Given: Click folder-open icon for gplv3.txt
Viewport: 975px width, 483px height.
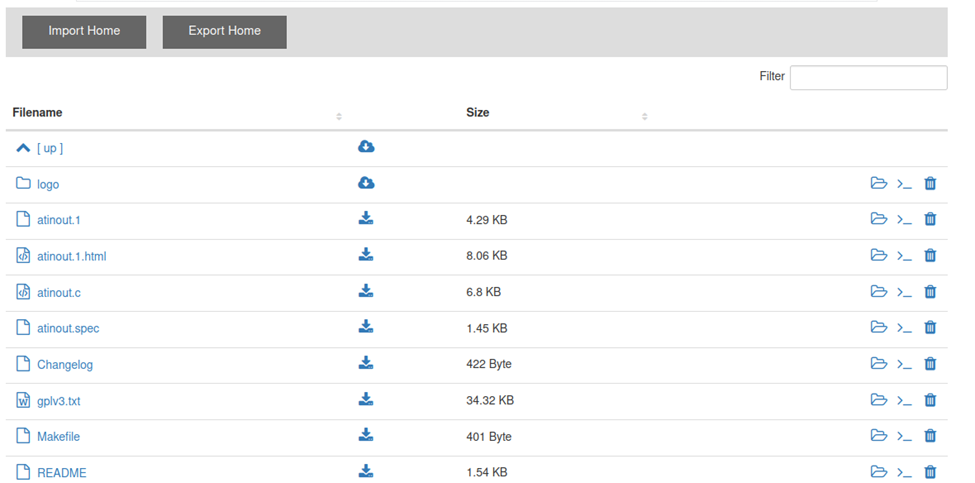Looking at the screenshot, I should click(878, 398).
